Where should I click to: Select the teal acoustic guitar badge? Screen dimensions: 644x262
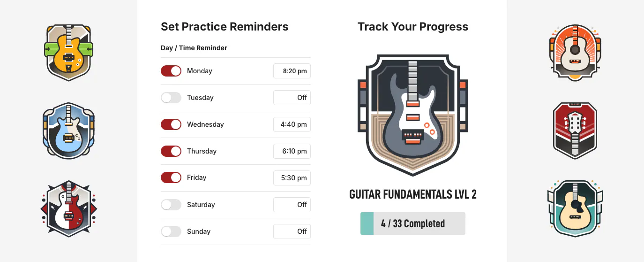pyautogui.click(x=575, y=208)
